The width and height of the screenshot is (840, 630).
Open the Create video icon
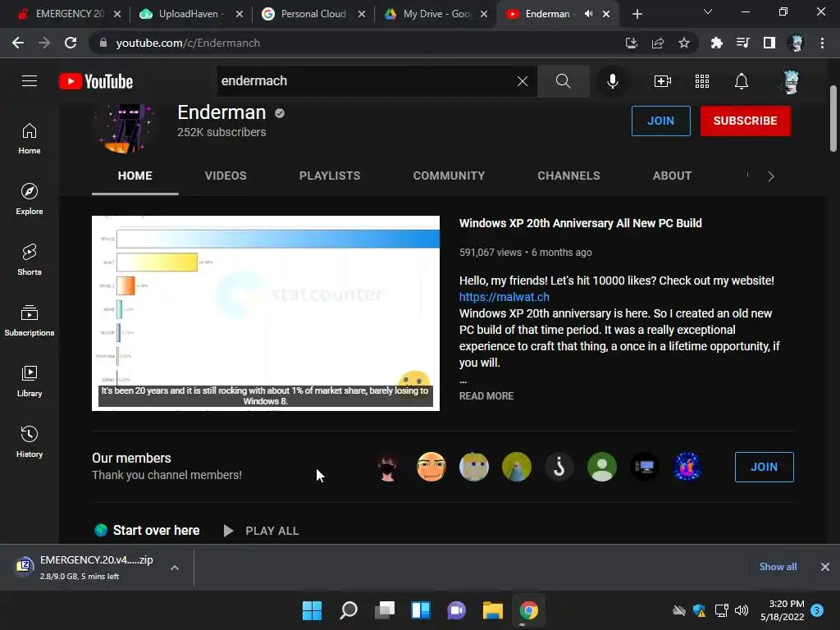[663, 81]
